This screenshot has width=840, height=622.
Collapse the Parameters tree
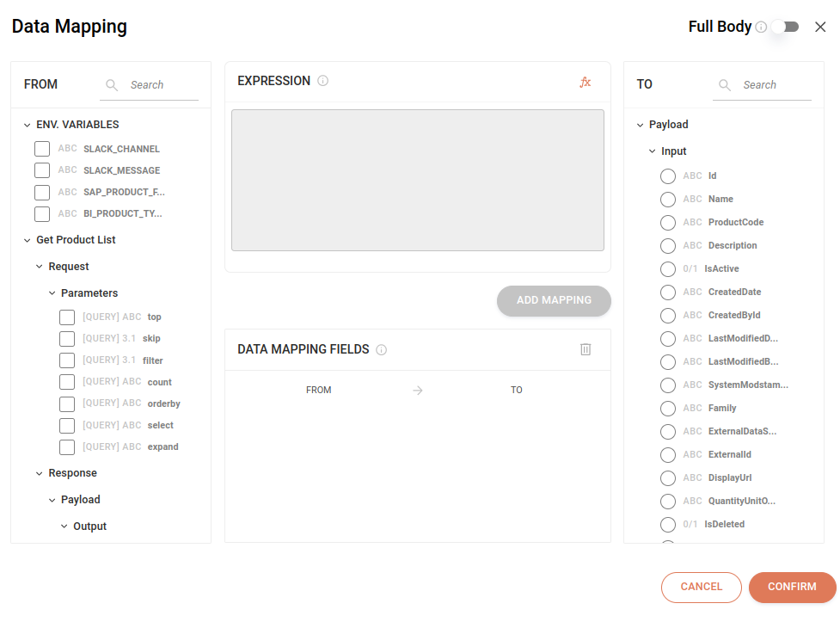click(52, 293)
